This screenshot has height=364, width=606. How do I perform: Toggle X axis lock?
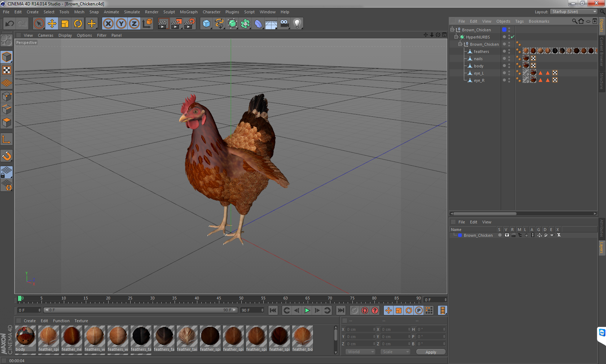pos(108,24)
